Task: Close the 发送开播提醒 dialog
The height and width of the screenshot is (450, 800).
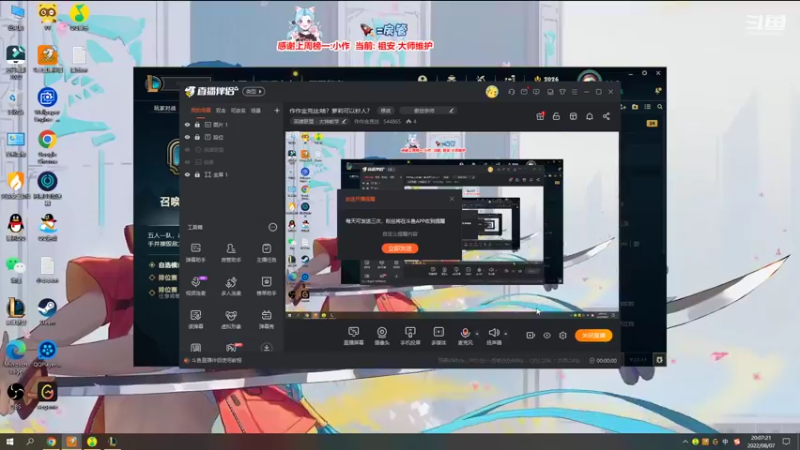Action: click(452, 199)
